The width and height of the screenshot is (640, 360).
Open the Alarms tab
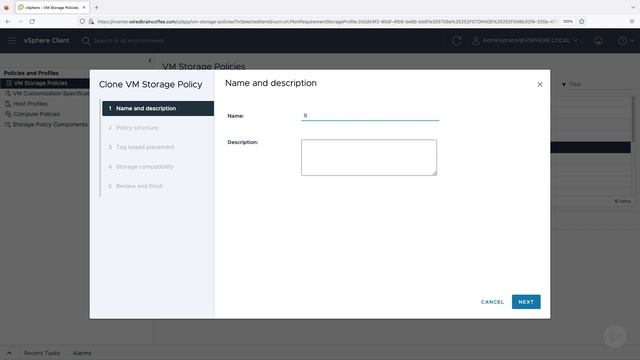[82, 353]
